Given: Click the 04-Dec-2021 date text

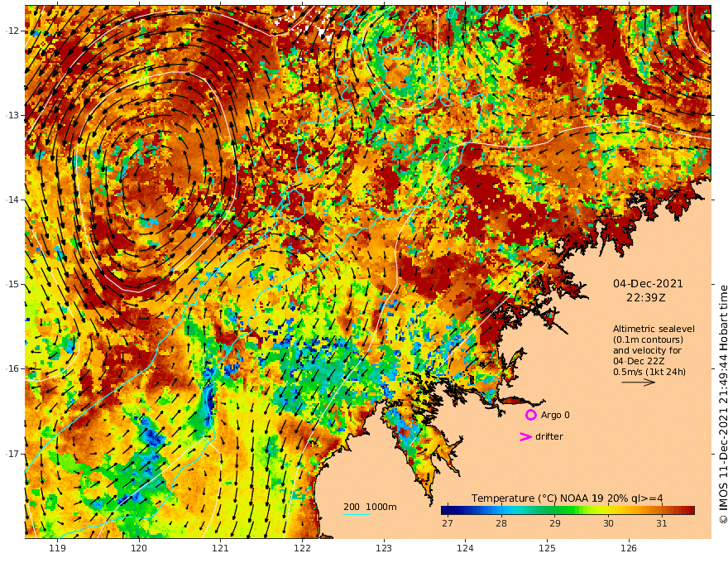Looking at the screenshot, I should pyautogui.click(x=648, y=283).
